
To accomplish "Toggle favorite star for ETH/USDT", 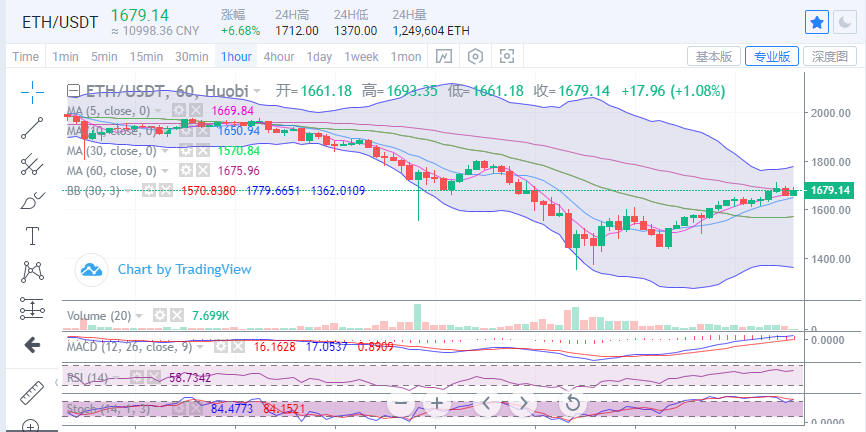I will coord(817,22).
